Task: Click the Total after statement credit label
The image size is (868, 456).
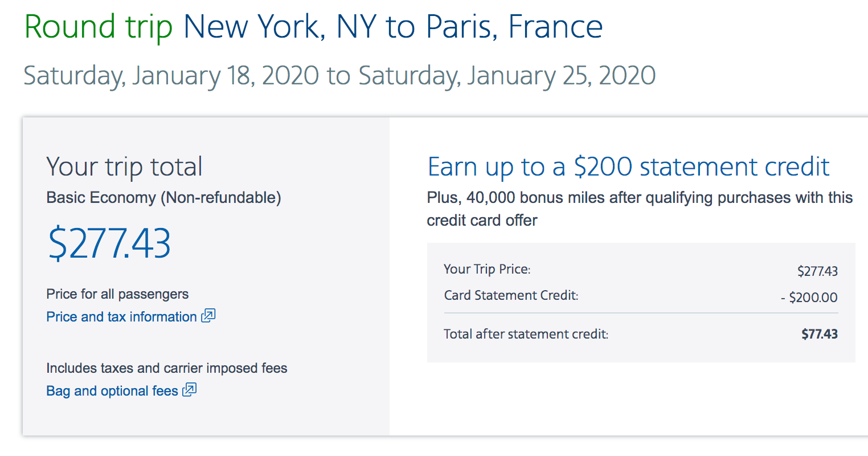Action: [526, 334]
